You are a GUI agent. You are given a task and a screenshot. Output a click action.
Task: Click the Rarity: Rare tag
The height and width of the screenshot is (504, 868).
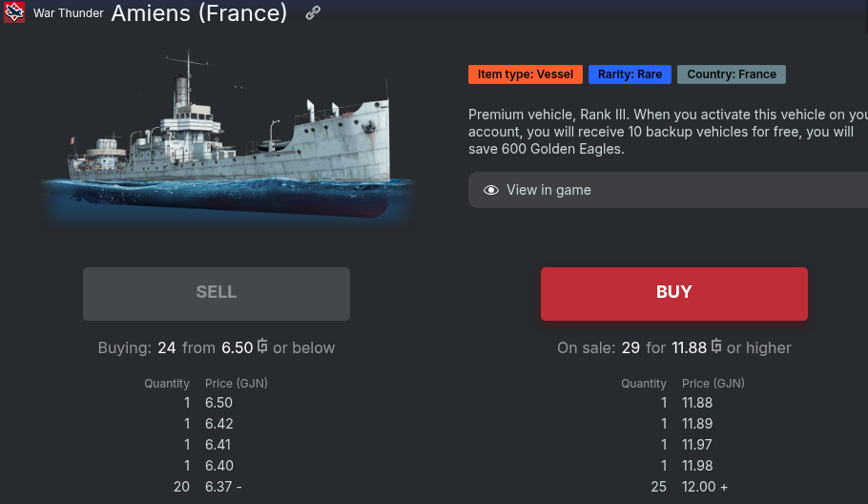point(630,74)
